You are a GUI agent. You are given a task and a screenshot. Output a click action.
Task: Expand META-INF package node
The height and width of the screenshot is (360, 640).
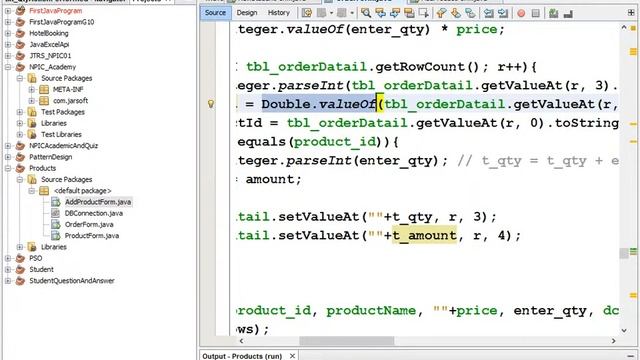(x=31, y=89)
